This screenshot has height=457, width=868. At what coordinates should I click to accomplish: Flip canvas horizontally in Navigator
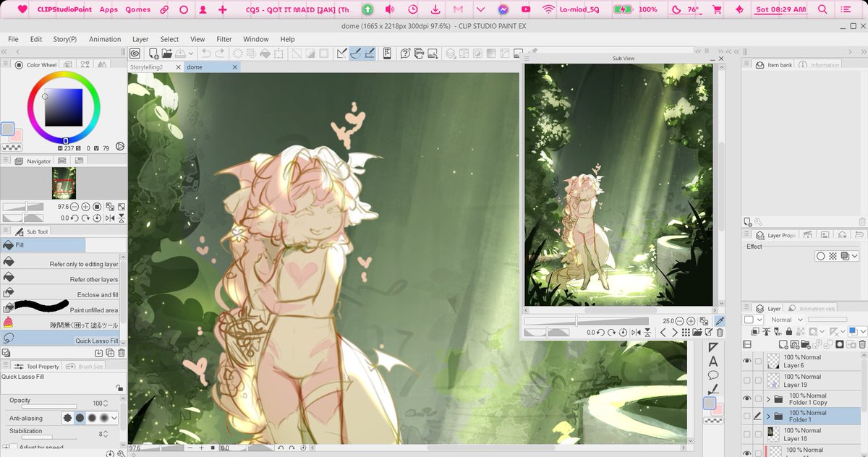coord(109,218)
